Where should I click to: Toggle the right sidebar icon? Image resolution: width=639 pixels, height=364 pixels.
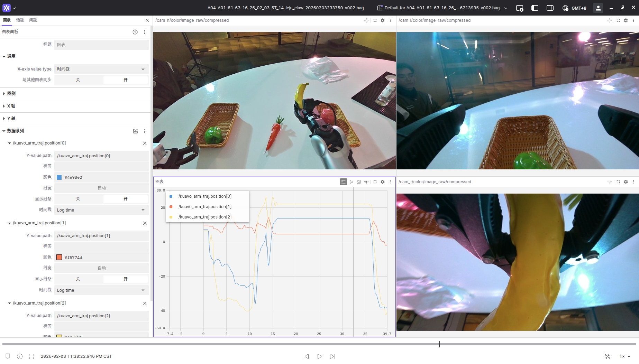[x=550, y=8]
